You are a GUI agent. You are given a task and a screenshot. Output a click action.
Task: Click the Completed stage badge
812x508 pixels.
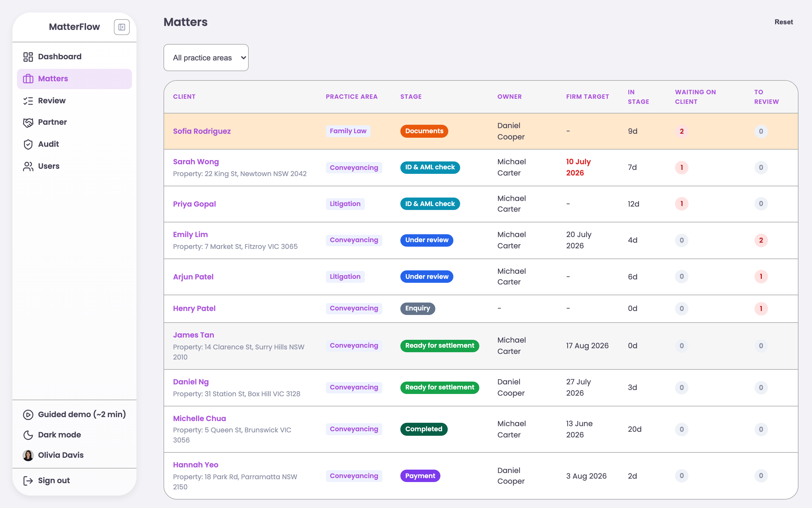coord(423,429)
